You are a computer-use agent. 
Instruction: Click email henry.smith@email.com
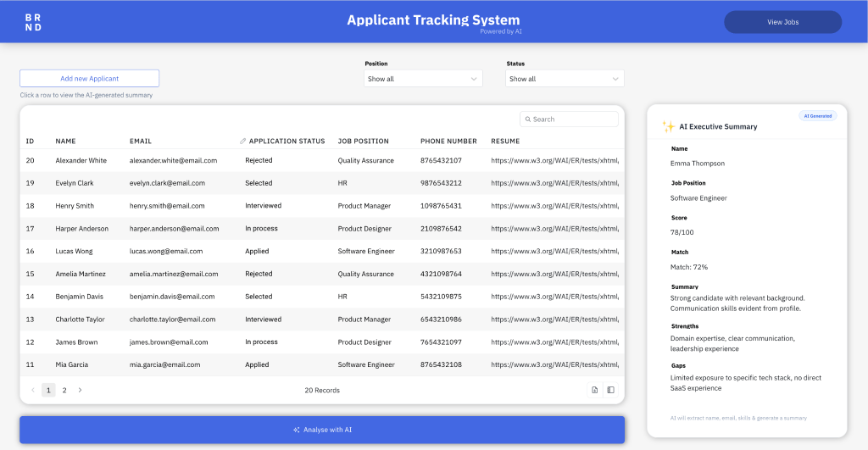pyautogui.click(x=167, y=206)
